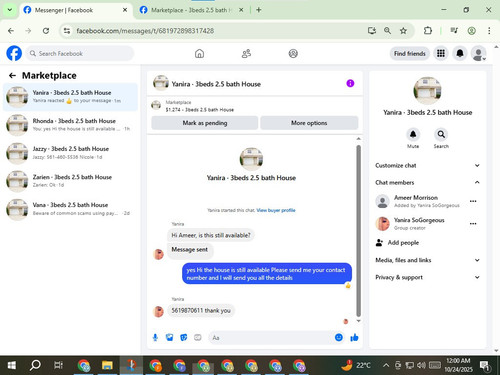
Task: Search in conversation magnifier icon
Action: pyautogui.click(x=441, y=134)
